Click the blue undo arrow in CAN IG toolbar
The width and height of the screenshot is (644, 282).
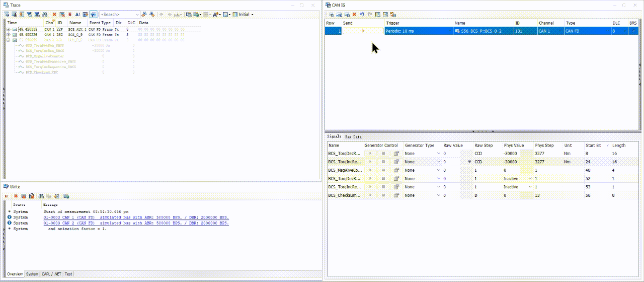pyautogui.click(x=362, y=15)
